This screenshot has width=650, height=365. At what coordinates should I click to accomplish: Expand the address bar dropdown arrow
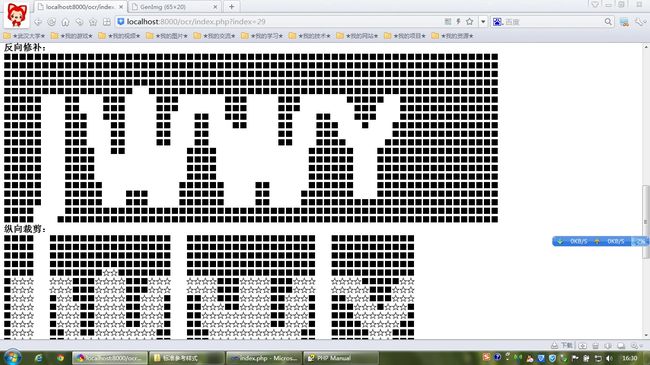(483, 22)
